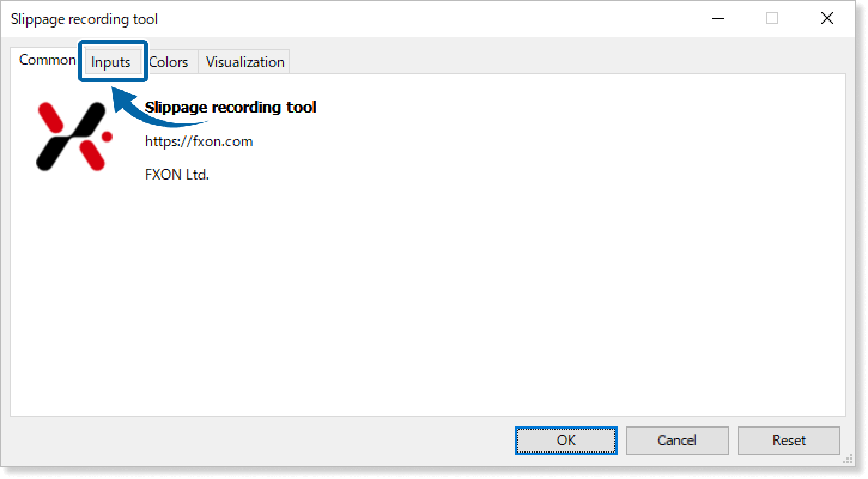Screen dimensions: 868x479
Task: Click the red dot in the FXON logo
Action: pos(107,137)
